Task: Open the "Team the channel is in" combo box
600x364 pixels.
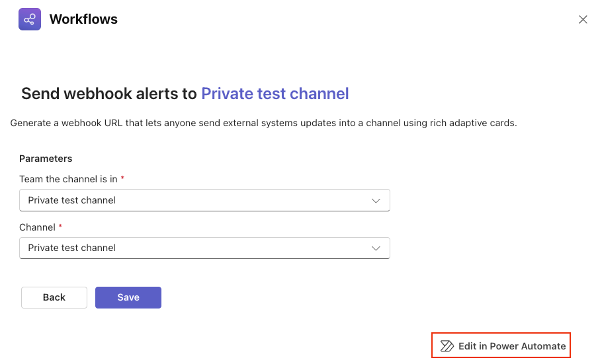Action: point(198,200)
